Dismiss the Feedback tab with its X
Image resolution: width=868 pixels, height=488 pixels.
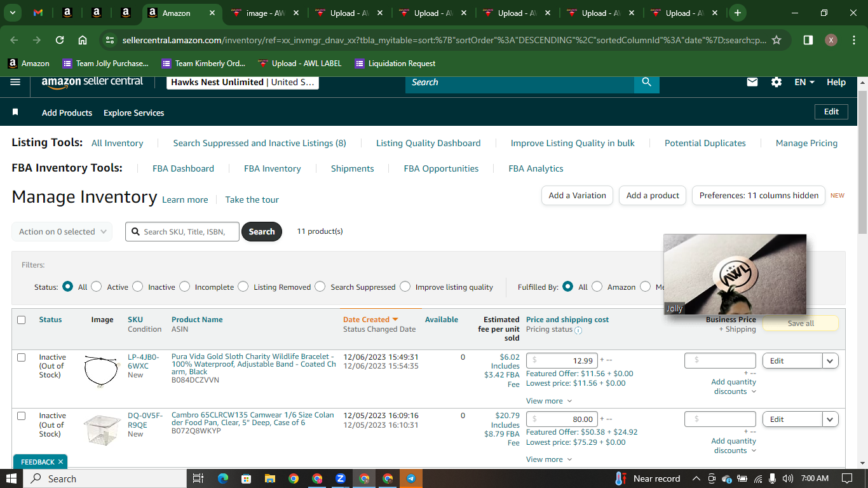tap(60, 462)
